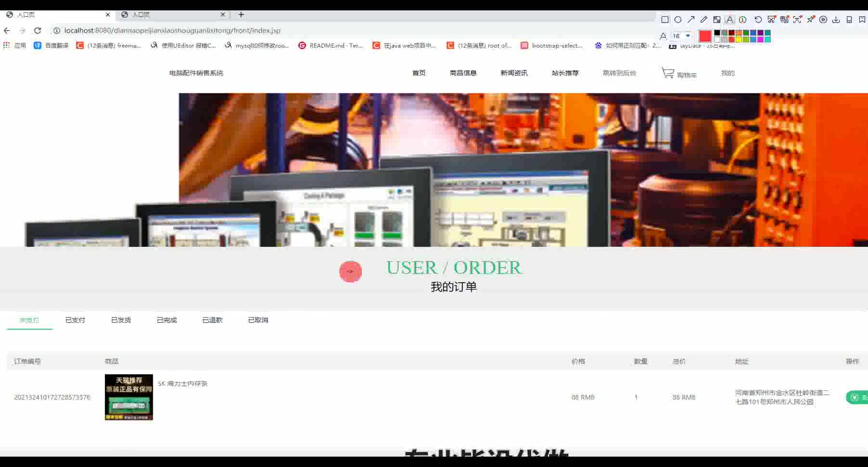This screenshot has height=467, width=868.
Task: Click the text recognition scan icon
Action: click(x=797, y=20)
